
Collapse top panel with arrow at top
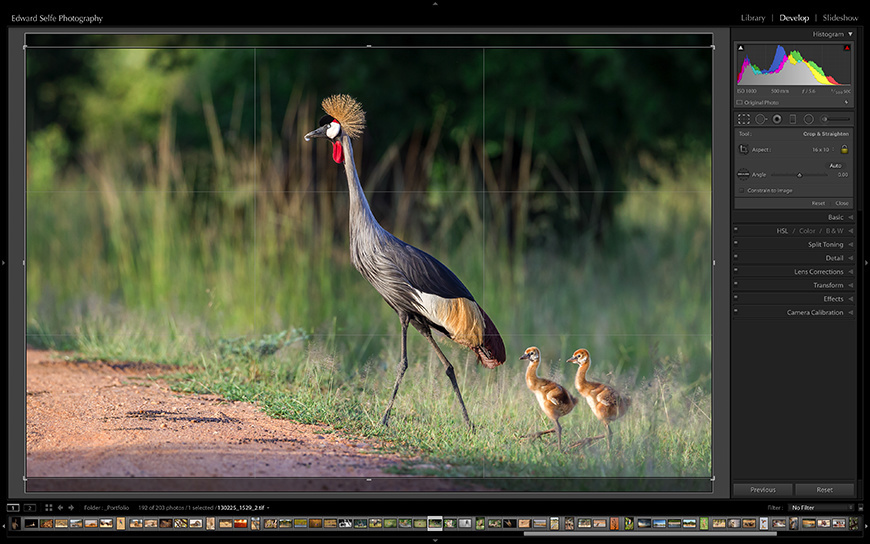tap(435, 3)
